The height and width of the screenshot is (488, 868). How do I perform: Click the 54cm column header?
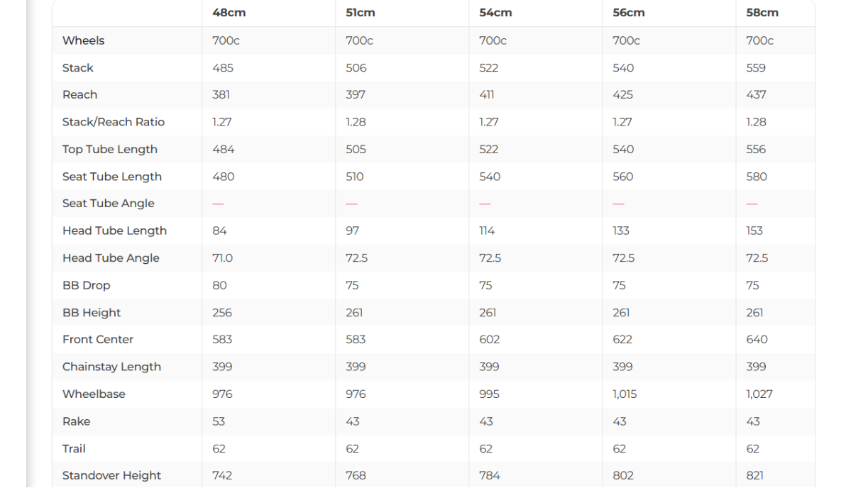pos(495,13)
